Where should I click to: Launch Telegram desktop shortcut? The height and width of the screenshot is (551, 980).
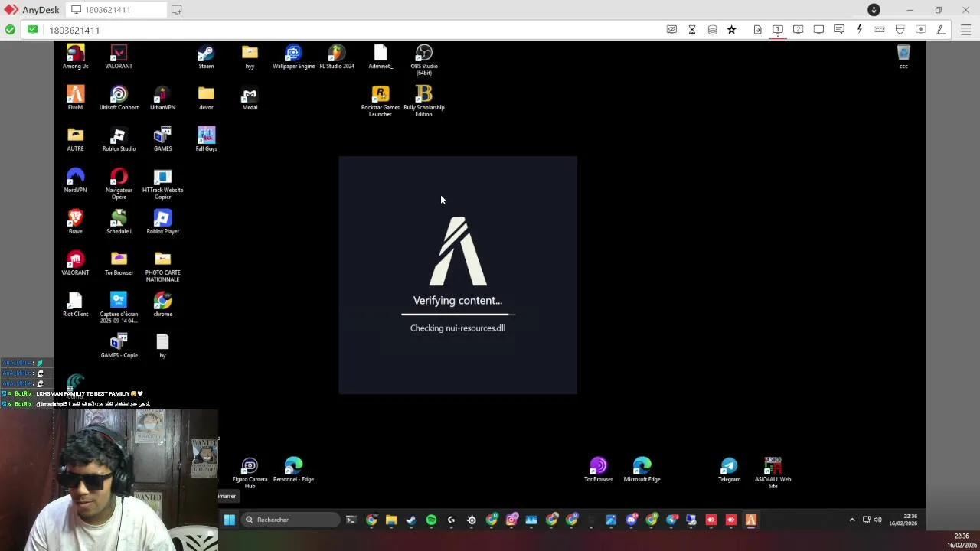tap(729, 471)
